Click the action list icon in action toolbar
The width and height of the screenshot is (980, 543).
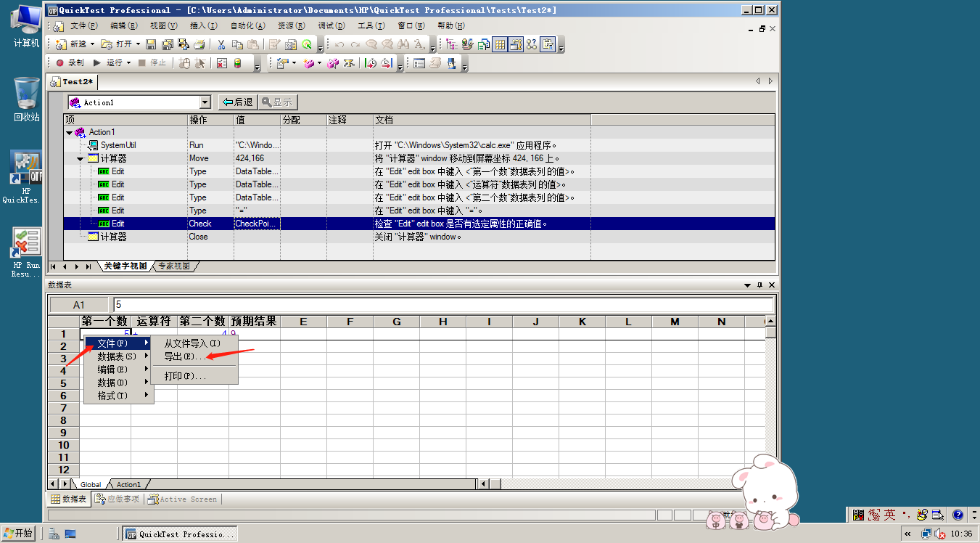(419, 63)
